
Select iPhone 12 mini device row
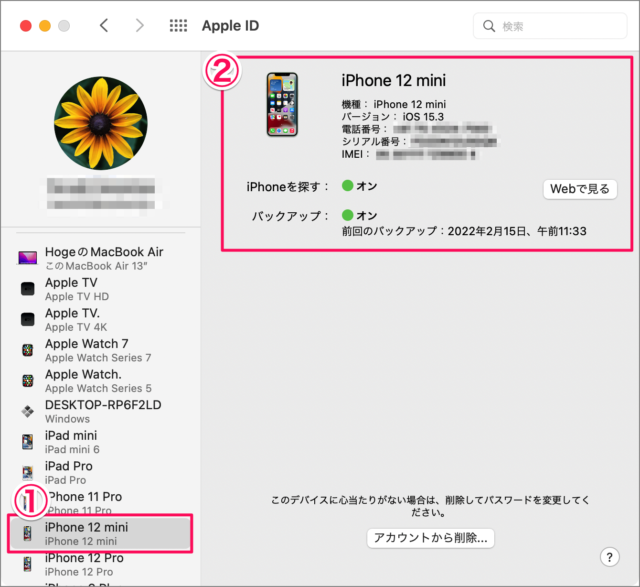pyautogui.click(x=101, y=533)
